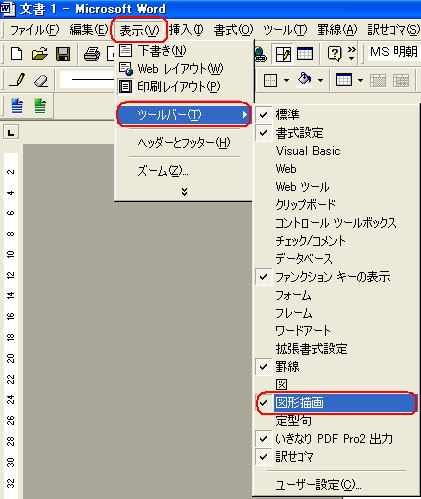Select the table Eraser tool

pyautogui.click(x=41, y=80)
